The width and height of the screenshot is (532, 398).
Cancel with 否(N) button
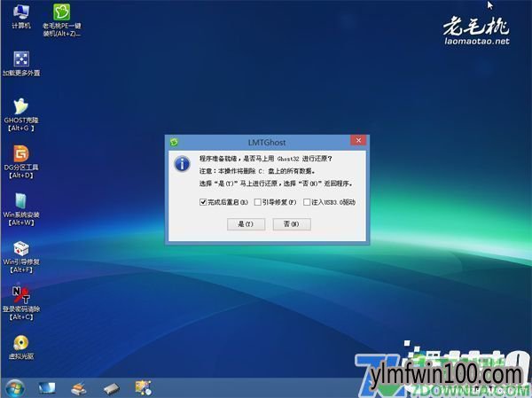[292, 224]
